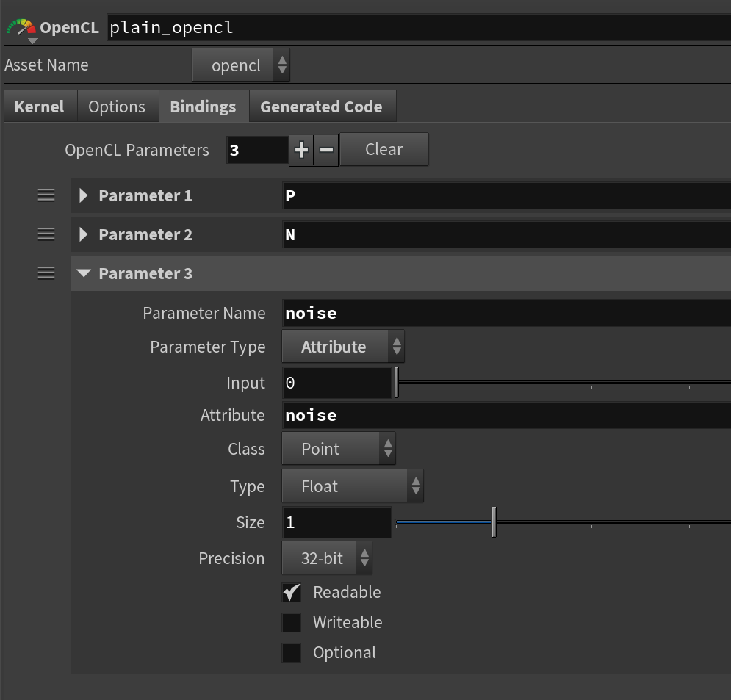The height and width of the screenshot is (700, 731).
Task: Expand the Parameter 2 section
Action: pos(84,234)
